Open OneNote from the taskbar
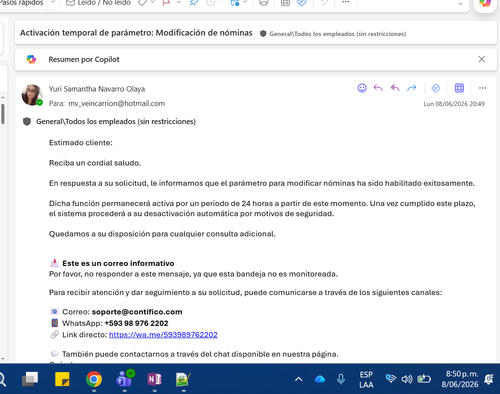 tap(154, 379)
